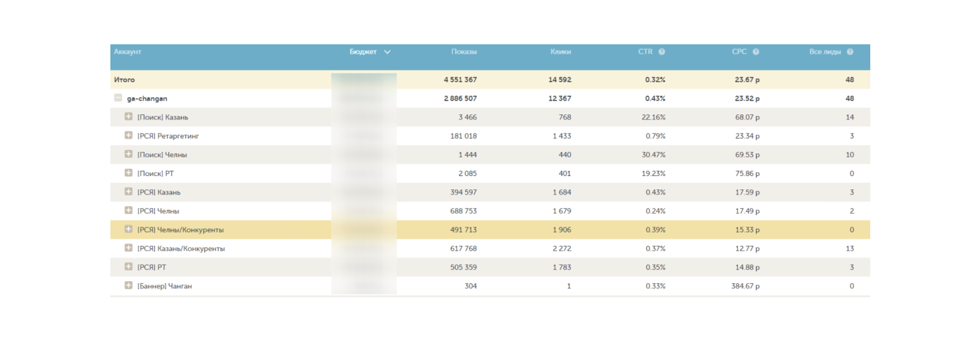
Task: Expand the [РСЯ] Челны campaign
Action: pyautogui.click(x=128, y=211)
